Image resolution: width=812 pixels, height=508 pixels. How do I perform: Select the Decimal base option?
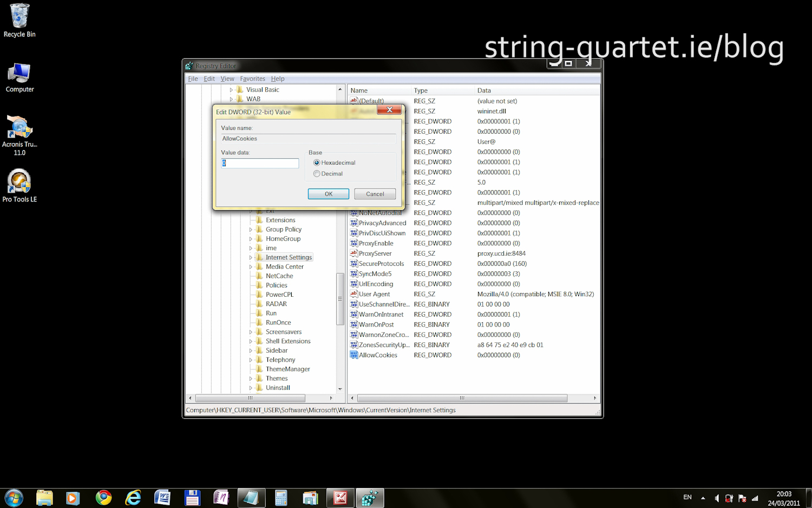328,174
